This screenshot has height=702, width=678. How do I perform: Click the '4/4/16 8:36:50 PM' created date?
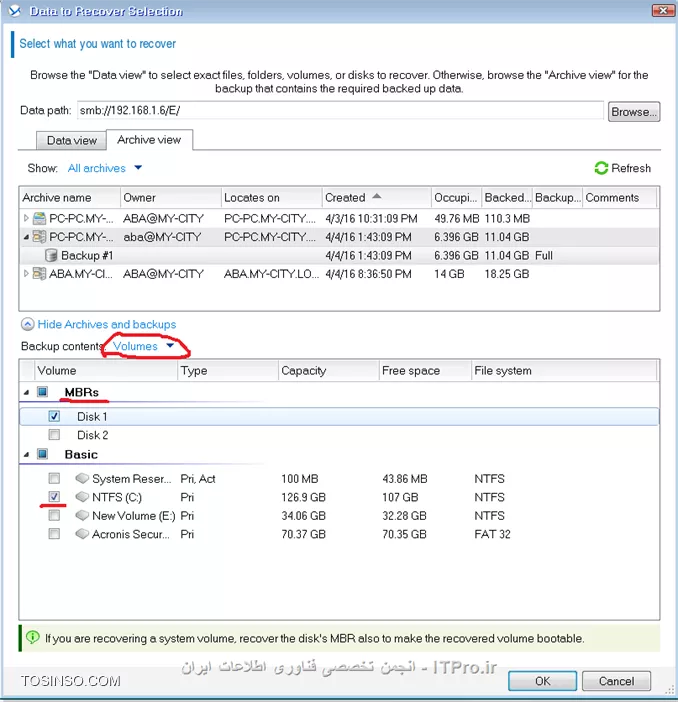coord(368,274)
